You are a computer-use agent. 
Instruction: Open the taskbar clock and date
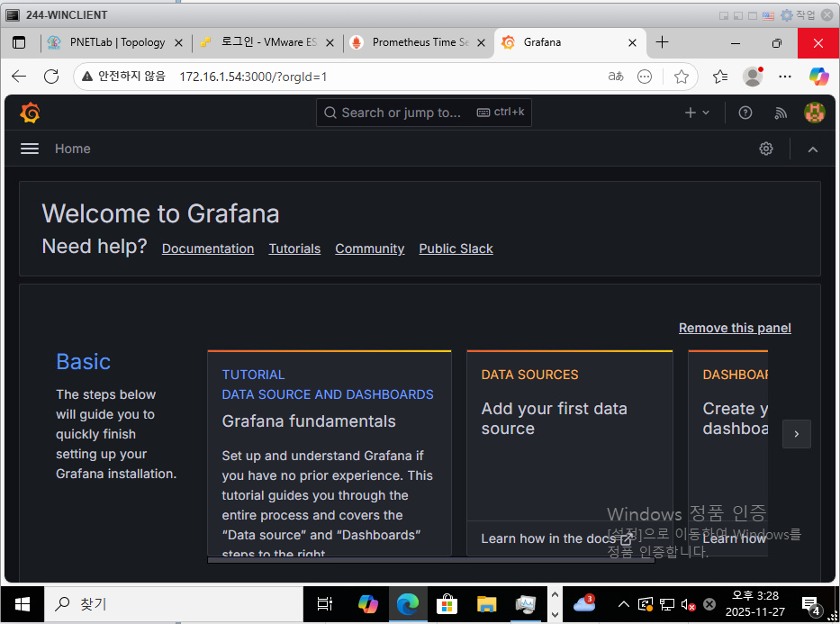coord(754,603)
